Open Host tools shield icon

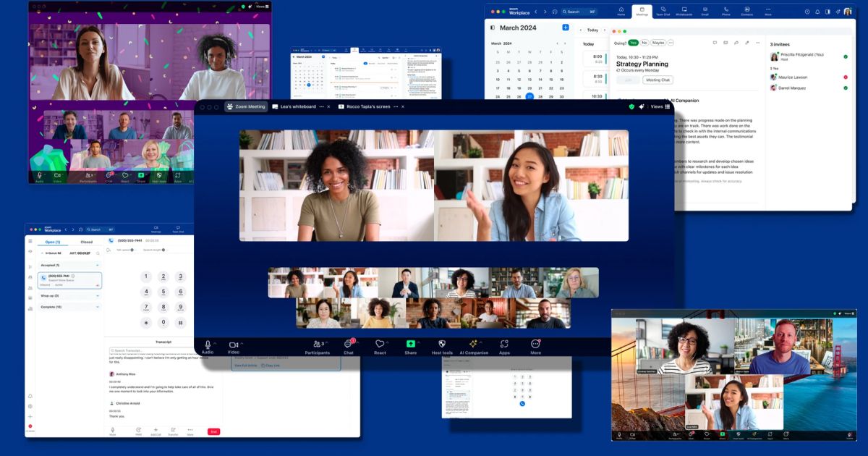coord(441,345)
